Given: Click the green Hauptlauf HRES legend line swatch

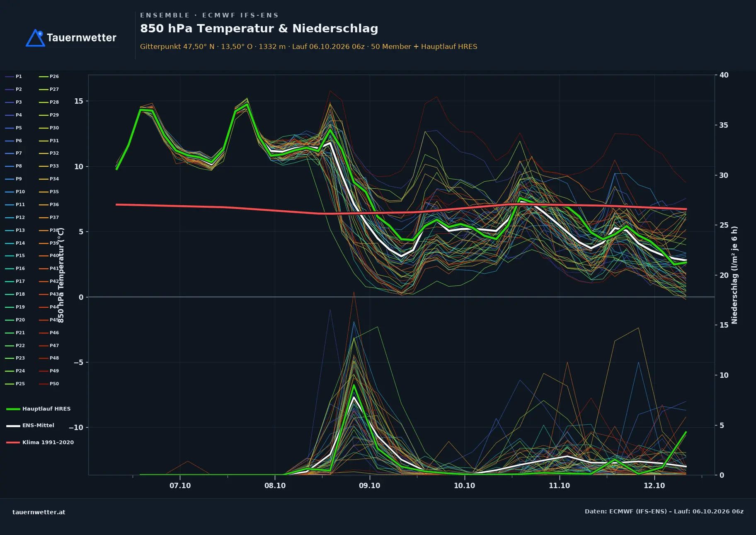Looking at the screenshot, I should pos(13,409).
